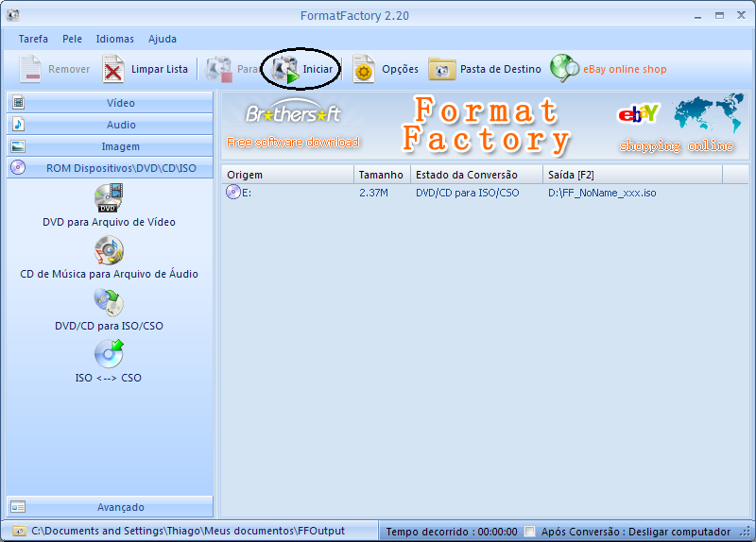Viewport: 756px width, 542px height.
Task: Expand the Imagem category panel
Action: pos(110,146)
